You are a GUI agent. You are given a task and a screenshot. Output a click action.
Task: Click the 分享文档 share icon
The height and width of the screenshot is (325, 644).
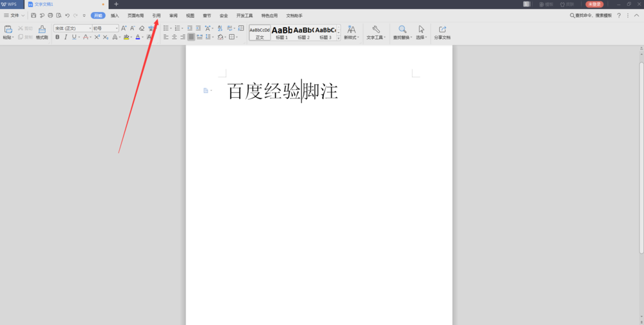pyautogui.click(x=442, y=30)
